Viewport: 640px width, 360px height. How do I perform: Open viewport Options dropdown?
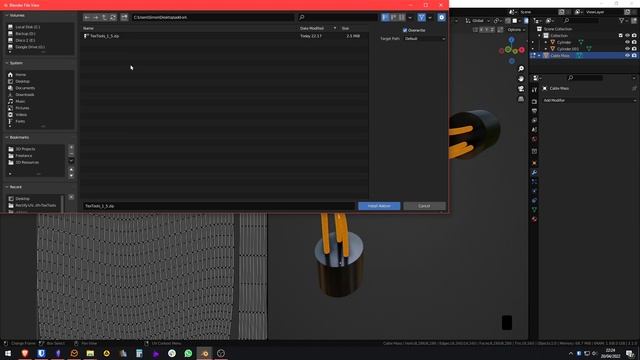516,30
